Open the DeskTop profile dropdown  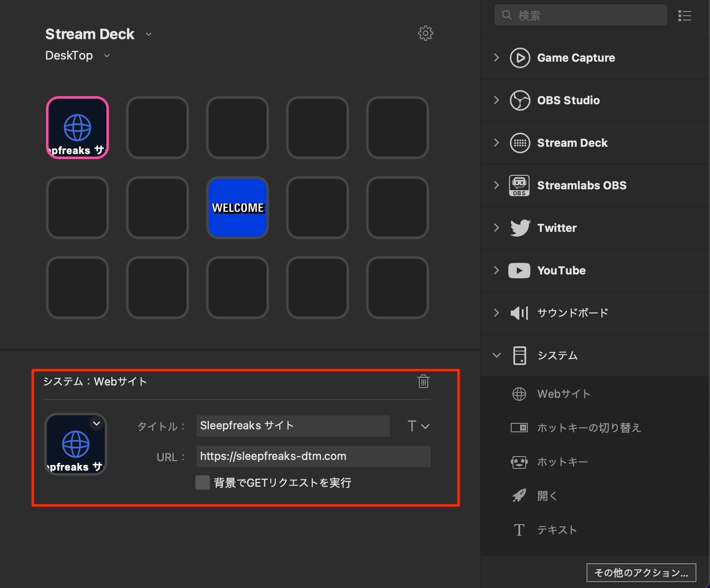point(107,56)
